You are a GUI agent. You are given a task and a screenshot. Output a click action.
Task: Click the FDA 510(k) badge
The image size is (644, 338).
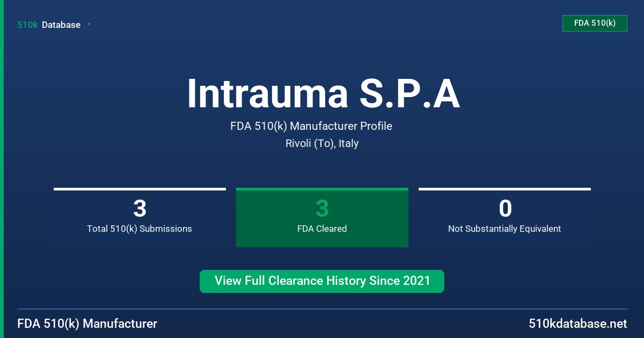595,23
